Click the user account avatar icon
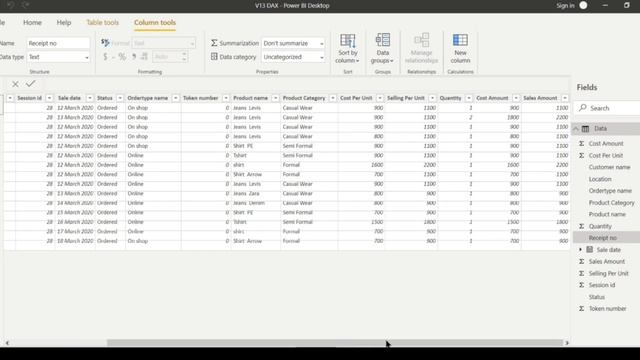The width and height of the screenshot is (640, 360). [x=583, y=5]
